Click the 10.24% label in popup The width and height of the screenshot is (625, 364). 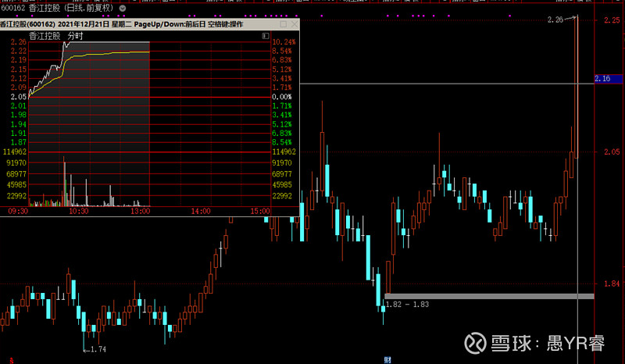[x=282, y=41]
